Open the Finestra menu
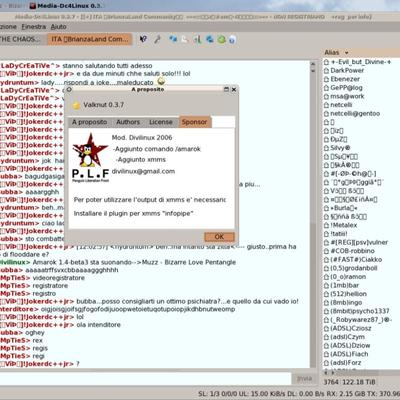Image resolution: width=400 pixels, height=400 pixels. [34, 27]
